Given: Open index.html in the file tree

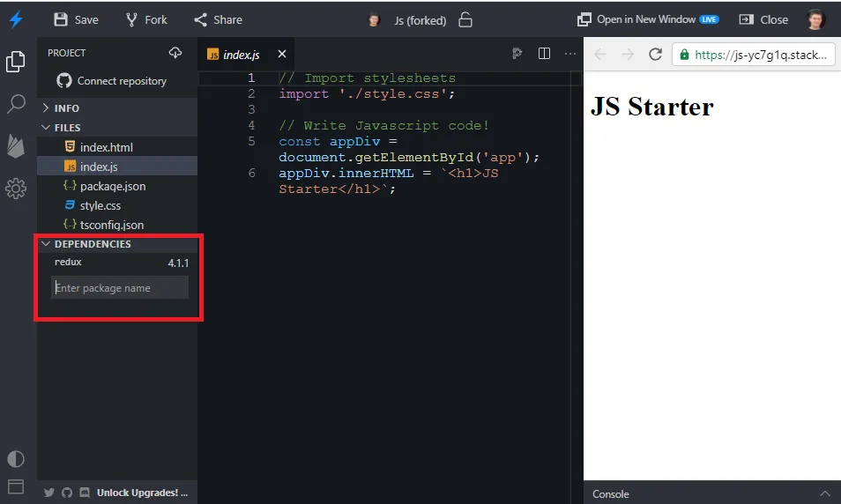Looking at the screenshot, I should click(x=117, y=147).
